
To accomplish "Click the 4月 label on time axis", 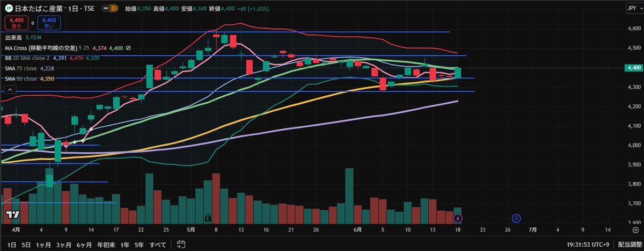I will [16, 230].
